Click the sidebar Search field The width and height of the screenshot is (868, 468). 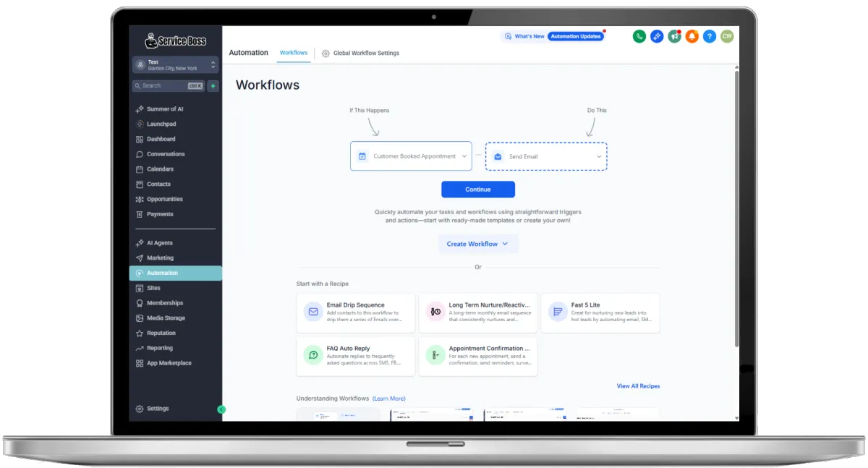click(x=169, y=86)
